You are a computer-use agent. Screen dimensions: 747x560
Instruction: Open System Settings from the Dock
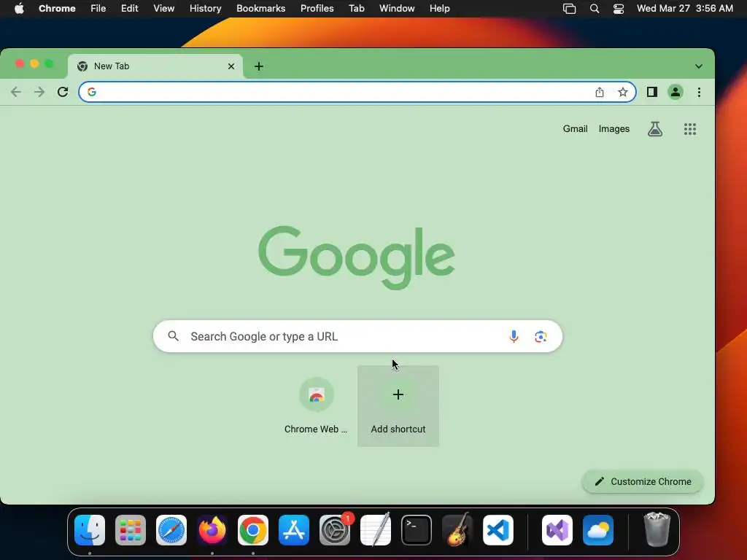click(334, 530)
